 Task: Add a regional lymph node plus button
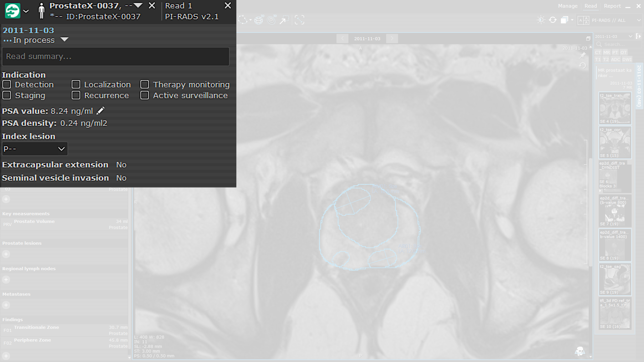(6, 280)
